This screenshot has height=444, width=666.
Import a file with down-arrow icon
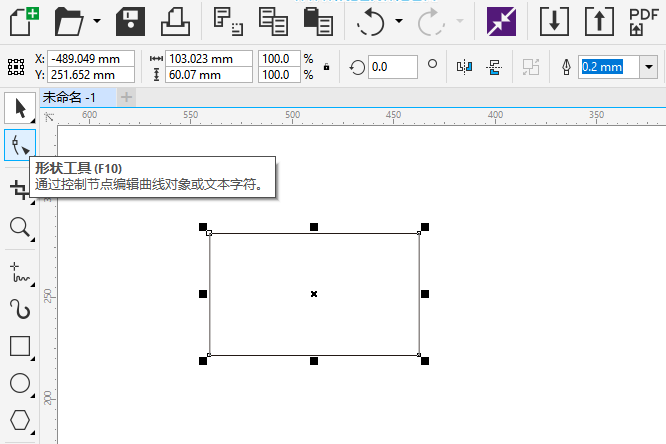(x=554, y=22)
